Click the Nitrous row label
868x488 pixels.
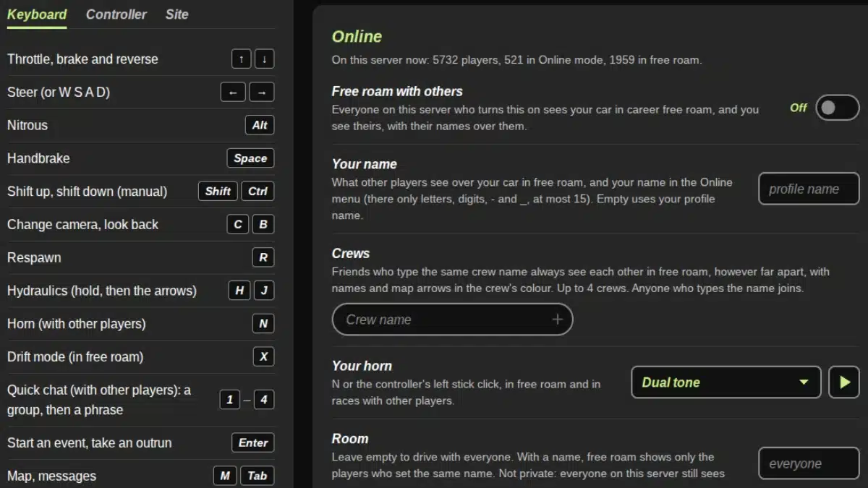click(27, 125)
